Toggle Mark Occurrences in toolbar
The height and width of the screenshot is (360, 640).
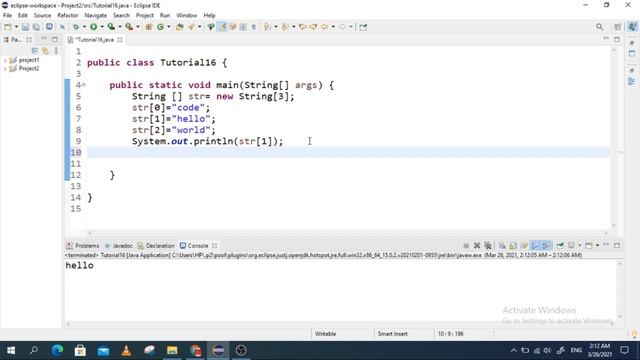click(x=222, y=27)
